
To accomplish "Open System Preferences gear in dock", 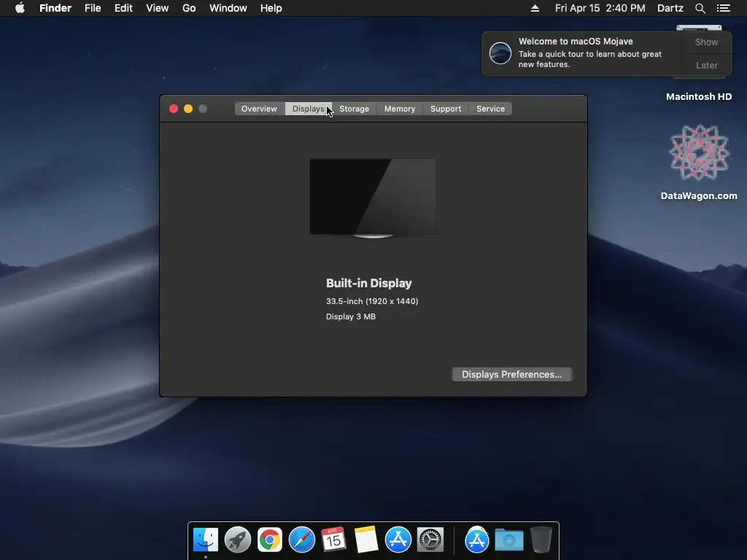I will pos(430,540).
